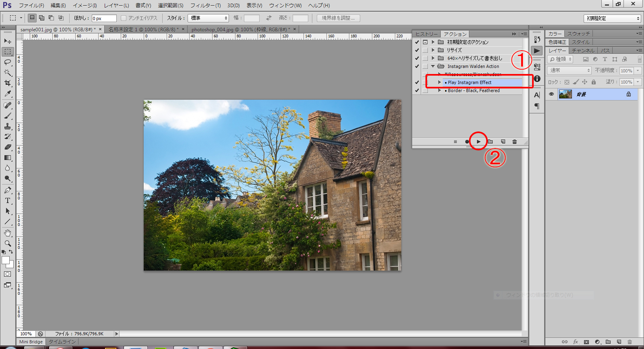
Task: Select the Hand tool
Action: point(8,233)
